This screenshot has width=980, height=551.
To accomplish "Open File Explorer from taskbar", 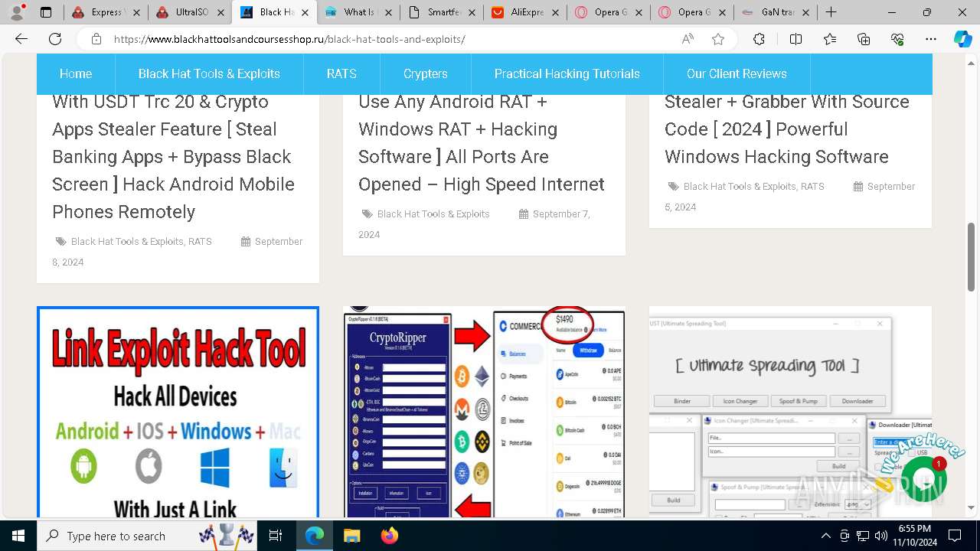I will click(x=351, y=536).
